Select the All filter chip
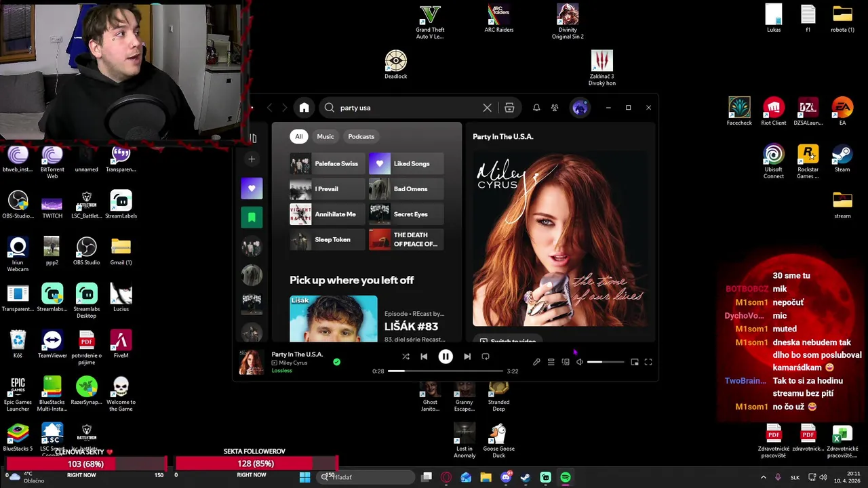Image resolution: width=868 pixels, height=488 pixels. [x=298, y=136]
